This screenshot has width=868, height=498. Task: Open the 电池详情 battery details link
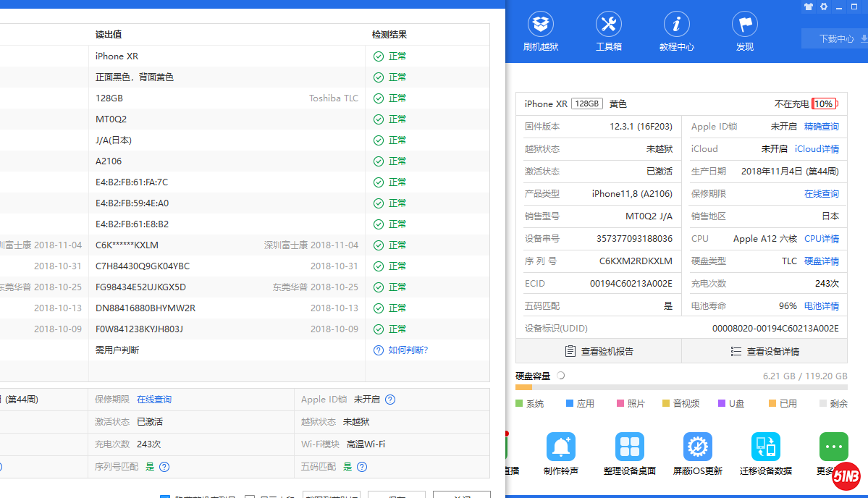point(822,306)
